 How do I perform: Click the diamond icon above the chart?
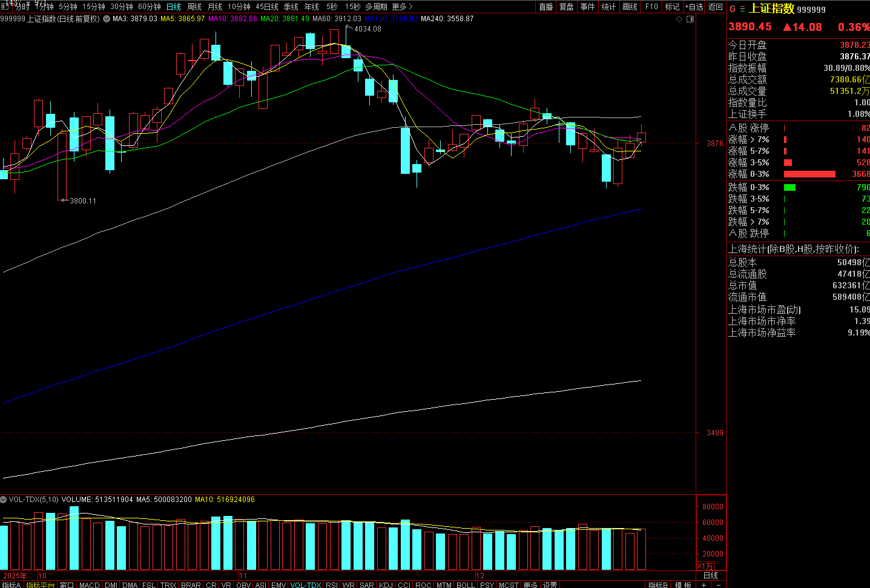[x=679, y=19]
